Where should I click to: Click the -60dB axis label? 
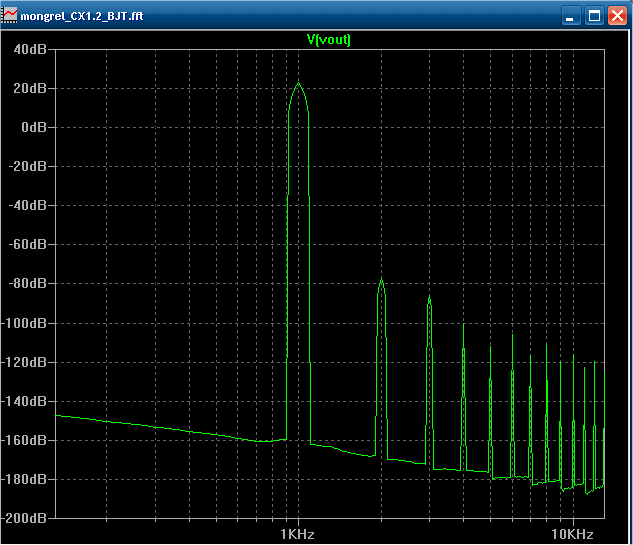(x=27, y=244)
